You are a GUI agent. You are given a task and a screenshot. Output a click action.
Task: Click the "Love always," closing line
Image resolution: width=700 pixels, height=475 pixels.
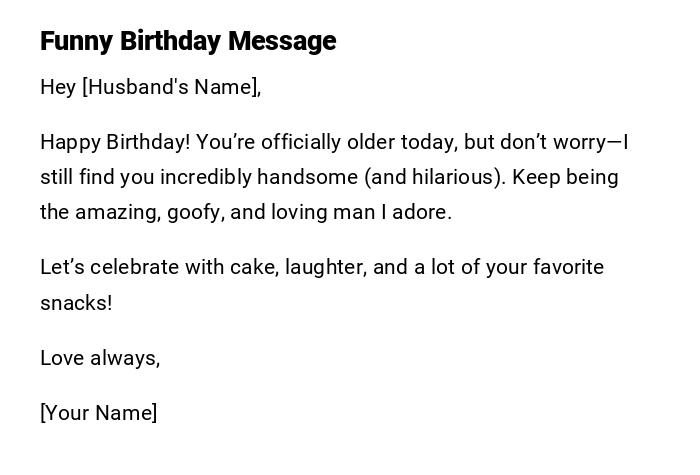(100, 358)
